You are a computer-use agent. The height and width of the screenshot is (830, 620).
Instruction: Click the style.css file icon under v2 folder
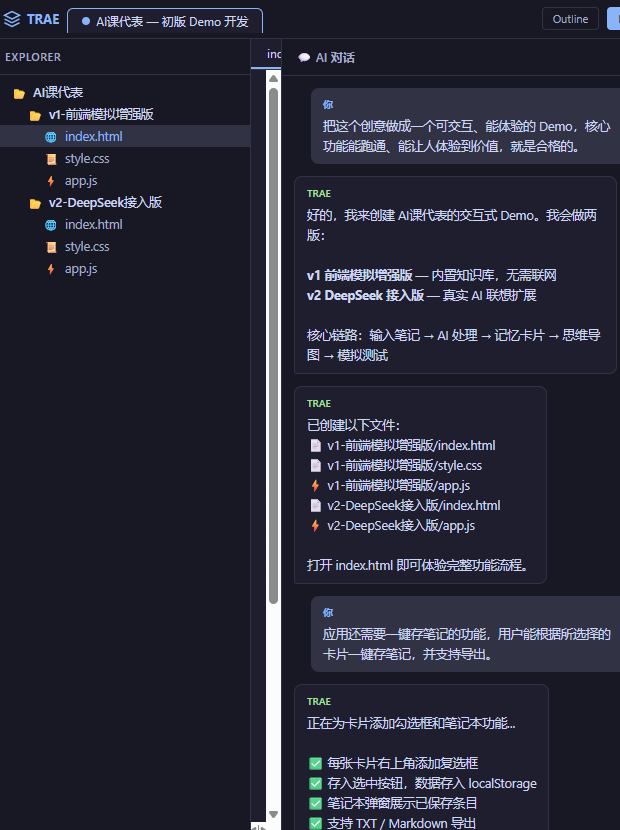pos(51,247)
